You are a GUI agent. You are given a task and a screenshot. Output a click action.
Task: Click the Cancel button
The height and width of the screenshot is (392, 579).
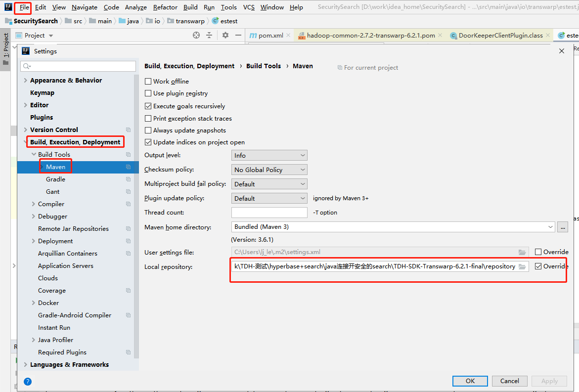click(509, 381)
